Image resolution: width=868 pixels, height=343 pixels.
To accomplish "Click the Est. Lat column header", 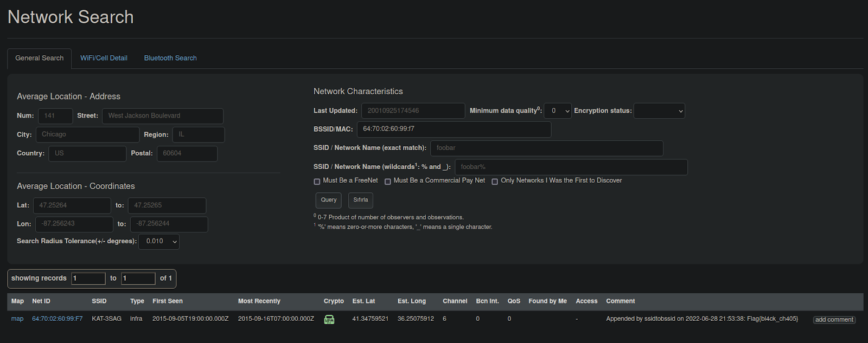I will point(363,301).
